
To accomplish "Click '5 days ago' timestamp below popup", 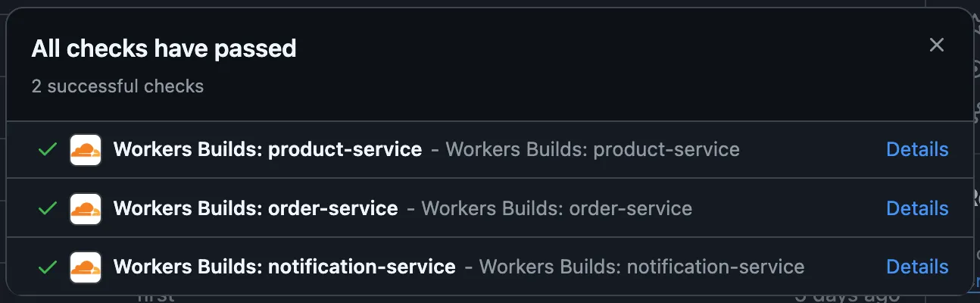I will click(846, 297).
